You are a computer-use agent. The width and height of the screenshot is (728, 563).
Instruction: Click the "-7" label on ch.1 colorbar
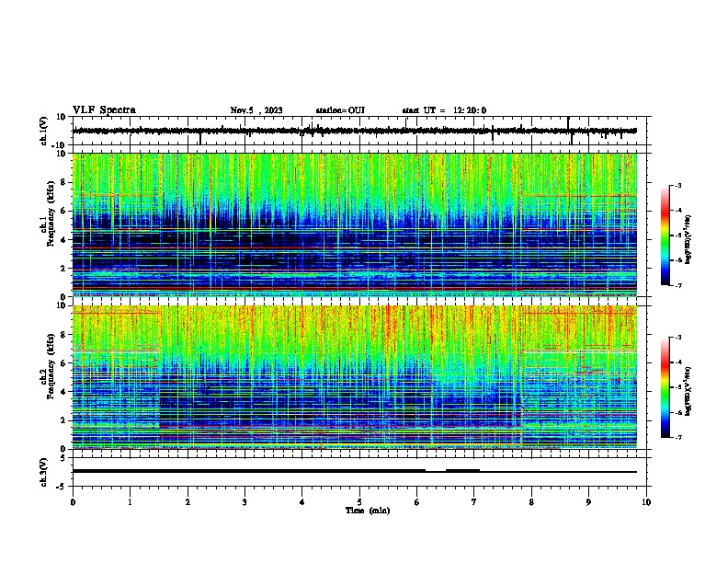click(677, 286)
